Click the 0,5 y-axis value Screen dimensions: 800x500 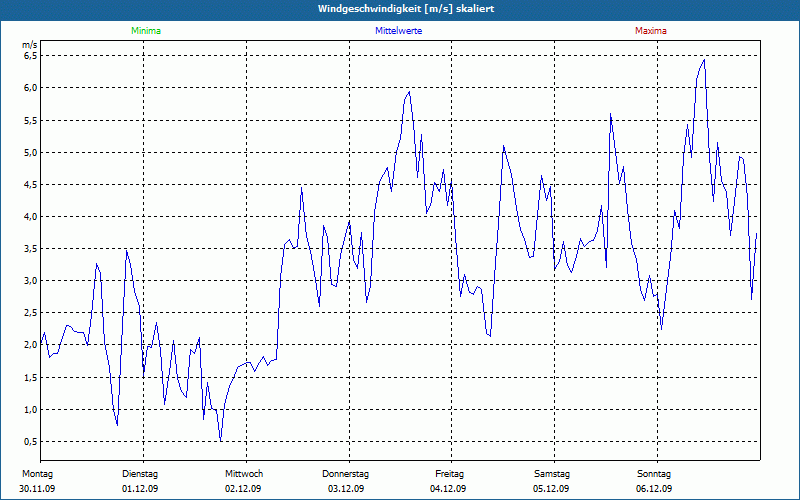(31, 441)
